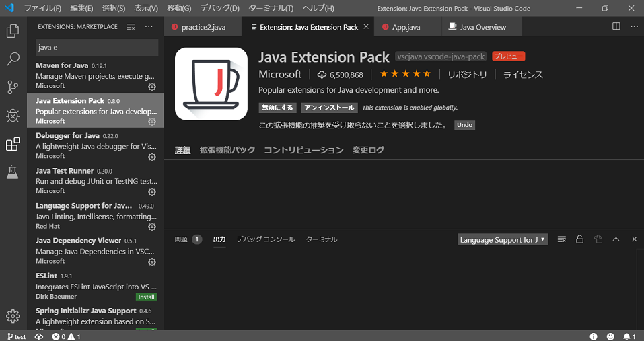Viewport: 644px width, 341px height.
Task: Open the 移動(G) menu
Action: click(x=179, y=8)
